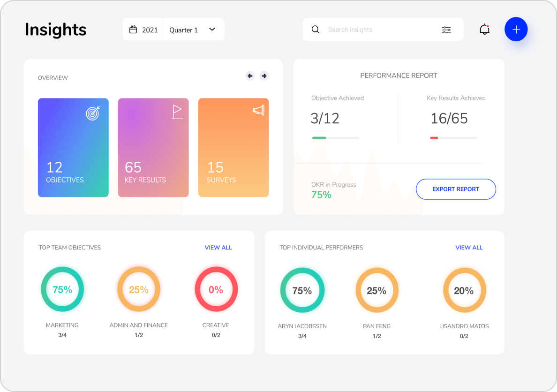Viewport: 557px width, 392px height.
Task: Go to previous overview with left arrow
Action: tap(250, 76)
